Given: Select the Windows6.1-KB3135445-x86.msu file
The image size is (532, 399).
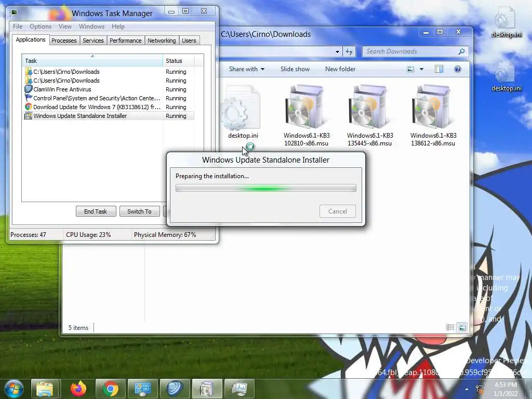Looking at the screenshot, I should (x=369, y=115).
